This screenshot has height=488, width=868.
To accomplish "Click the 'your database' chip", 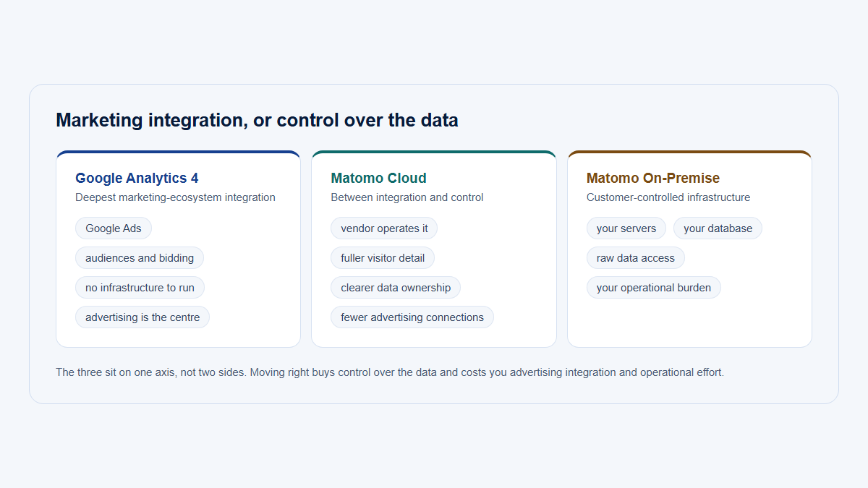I will (718, 228).
